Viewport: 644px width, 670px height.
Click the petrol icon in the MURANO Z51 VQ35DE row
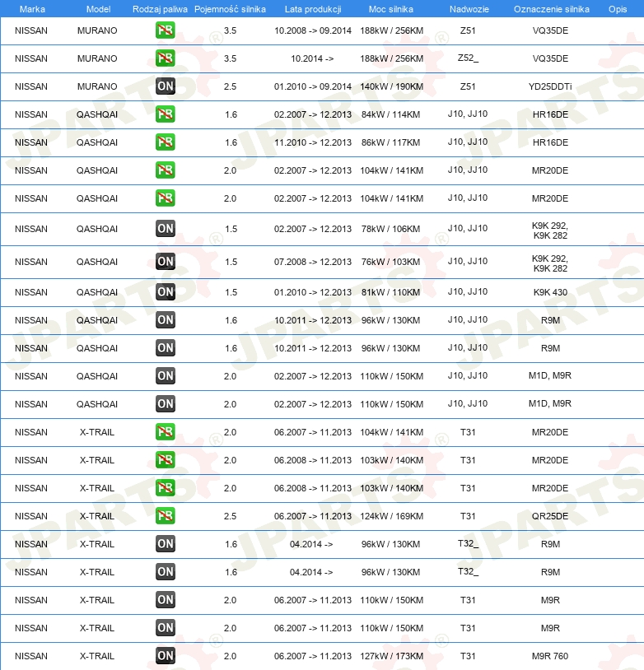pyautogui.click(x=165, y=30)
